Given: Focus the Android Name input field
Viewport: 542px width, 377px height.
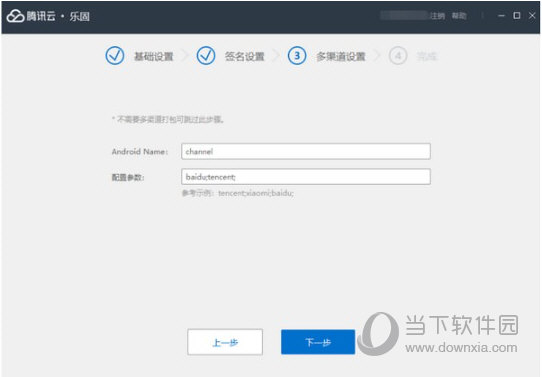Looking at the screenshot, I should tap(306, 151).
